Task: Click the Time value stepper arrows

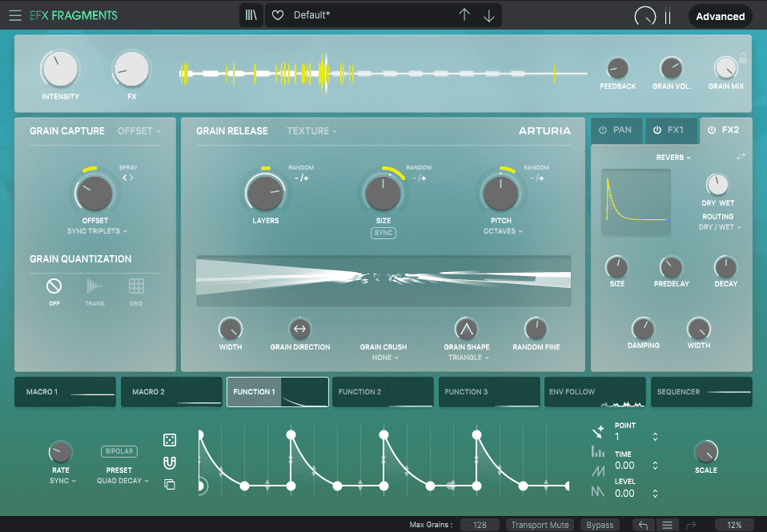Action: (x=655, y=466)
